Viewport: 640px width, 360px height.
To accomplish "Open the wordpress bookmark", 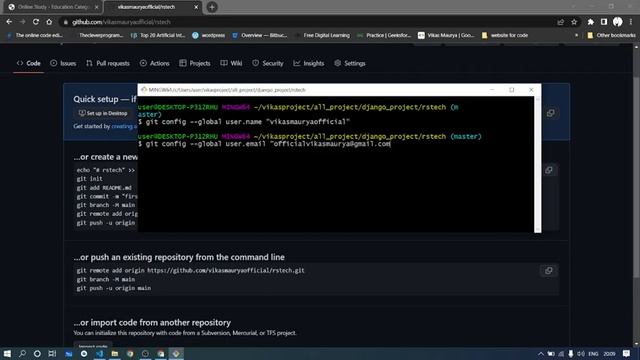I will click(x=209, y=36).
